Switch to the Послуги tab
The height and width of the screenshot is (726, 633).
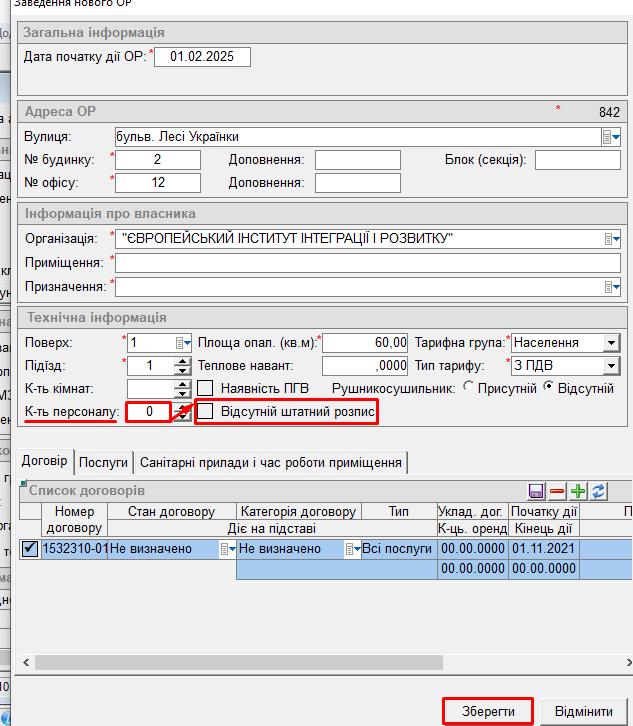(103, 462)
